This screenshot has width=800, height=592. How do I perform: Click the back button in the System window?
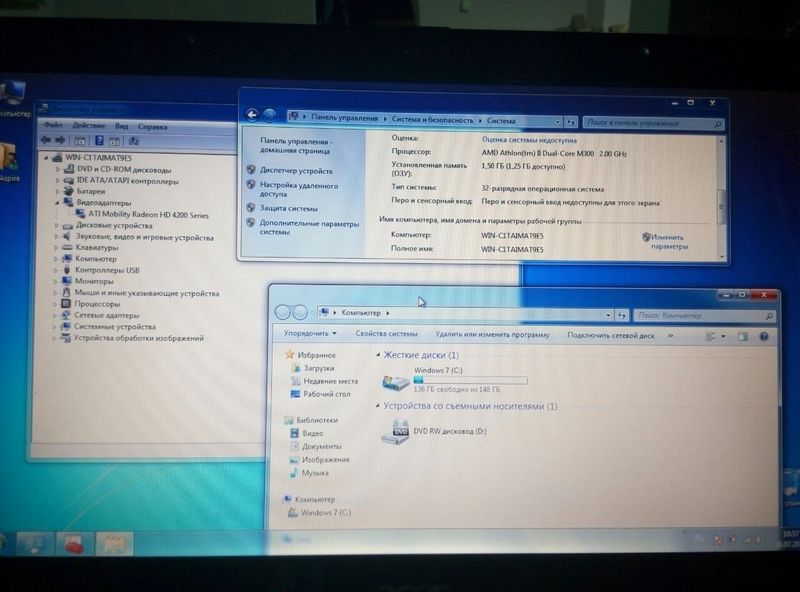(252, 117)
